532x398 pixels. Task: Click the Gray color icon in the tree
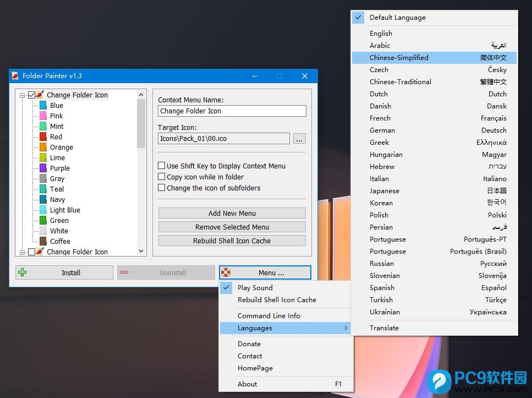tap(43, 178)
